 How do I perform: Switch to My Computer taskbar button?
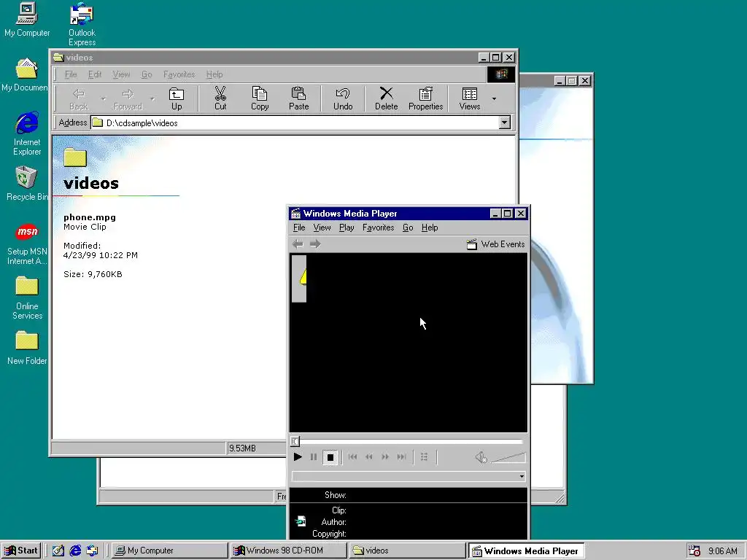[x=169, y=551]
